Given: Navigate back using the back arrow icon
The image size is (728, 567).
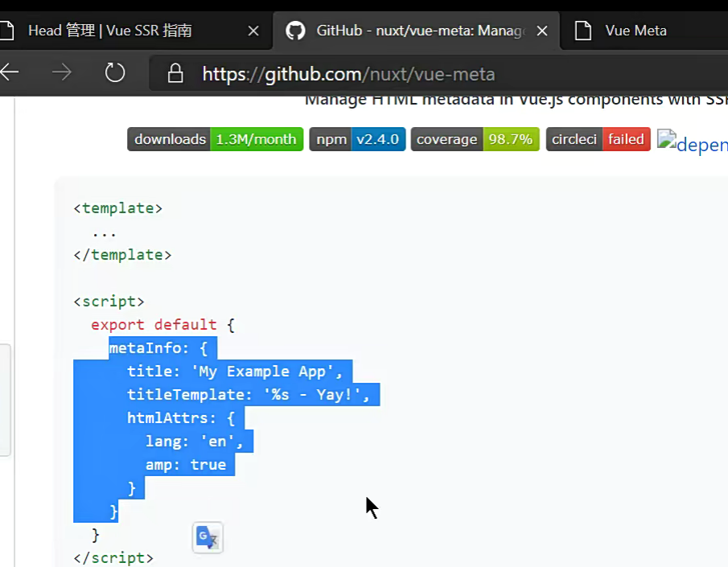Looking at the screenshot, I should (11, 72).
